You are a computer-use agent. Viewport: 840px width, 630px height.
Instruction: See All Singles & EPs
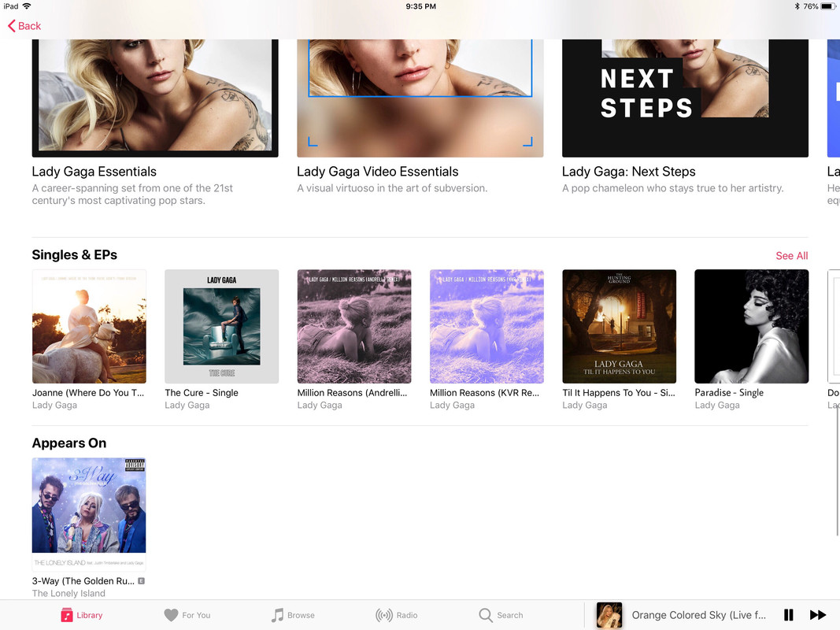tap(792, 255)
